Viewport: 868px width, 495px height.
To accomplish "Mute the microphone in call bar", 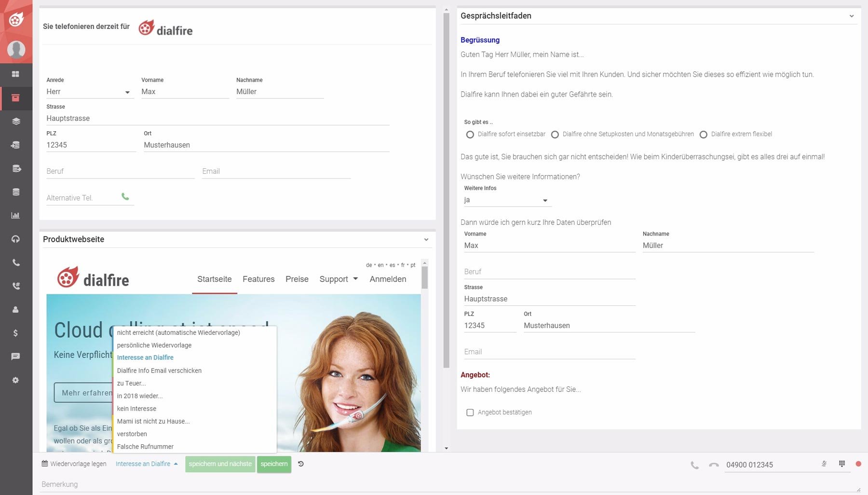I will pyautogui.click(x=824, y=464).
